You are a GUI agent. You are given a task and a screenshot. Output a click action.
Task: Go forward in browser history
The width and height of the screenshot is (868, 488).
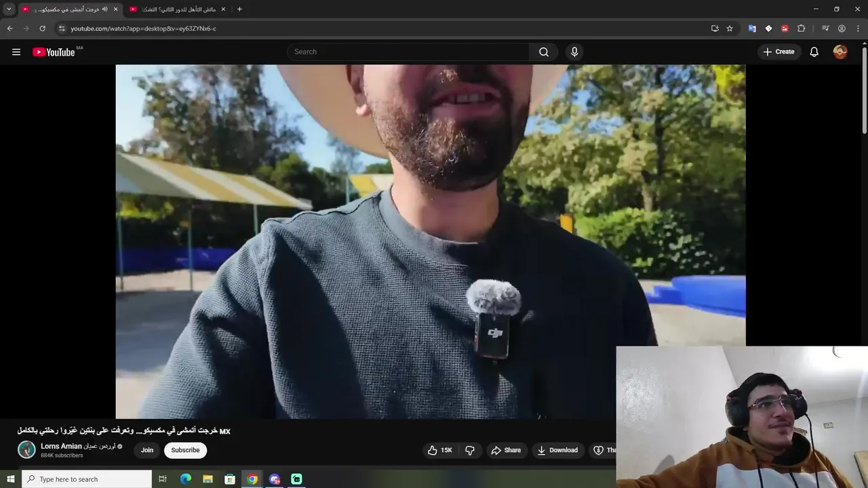click(26, 28)
